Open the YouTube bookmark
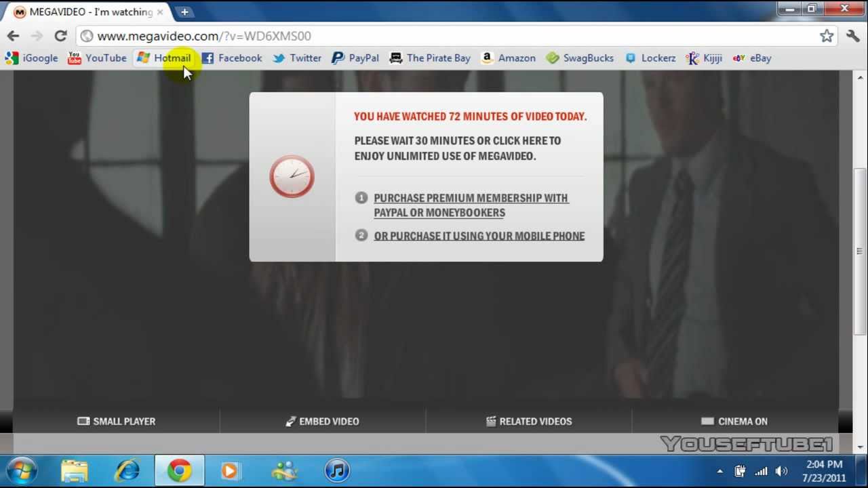The height and width of the screenshot is (488, 868). [97, 58]
